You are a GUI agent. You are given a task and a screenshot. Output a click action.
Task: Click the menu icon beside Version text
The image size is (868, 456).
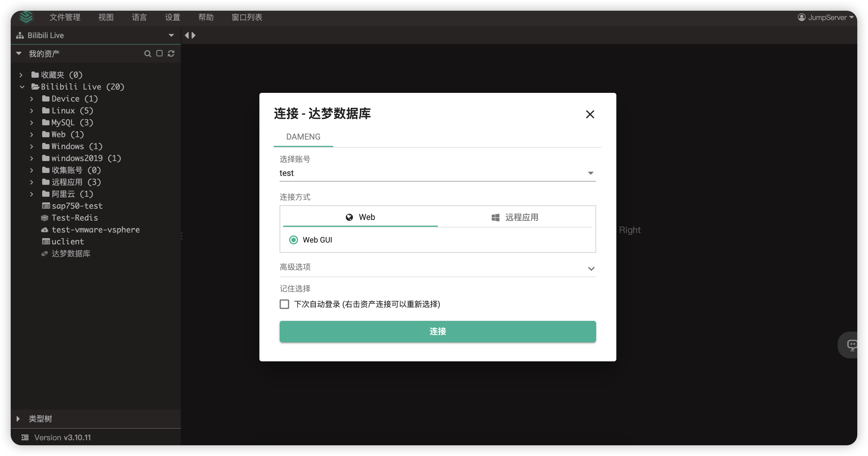25,438
